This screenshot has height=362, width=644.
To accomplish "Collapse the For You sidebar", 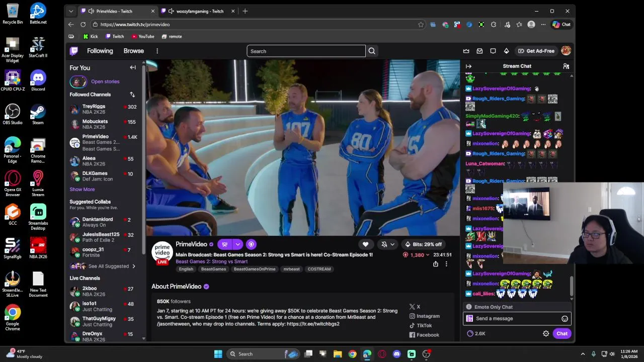I will coord(133,67).
